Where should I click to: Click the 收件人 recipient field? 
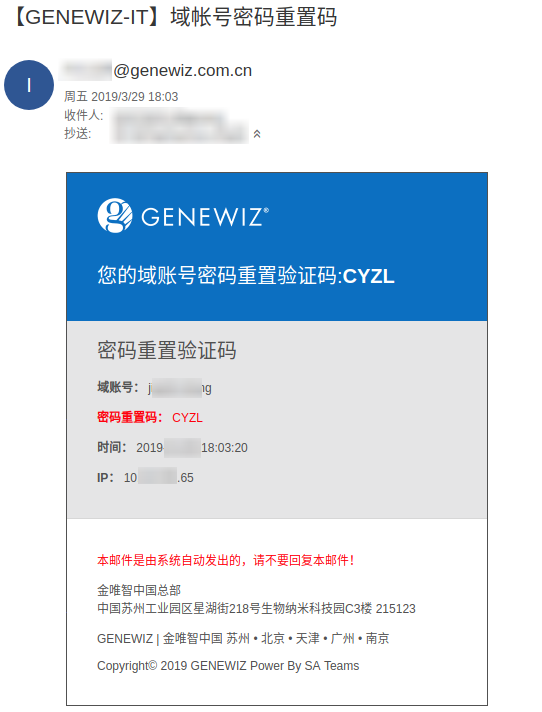(169, 116)
